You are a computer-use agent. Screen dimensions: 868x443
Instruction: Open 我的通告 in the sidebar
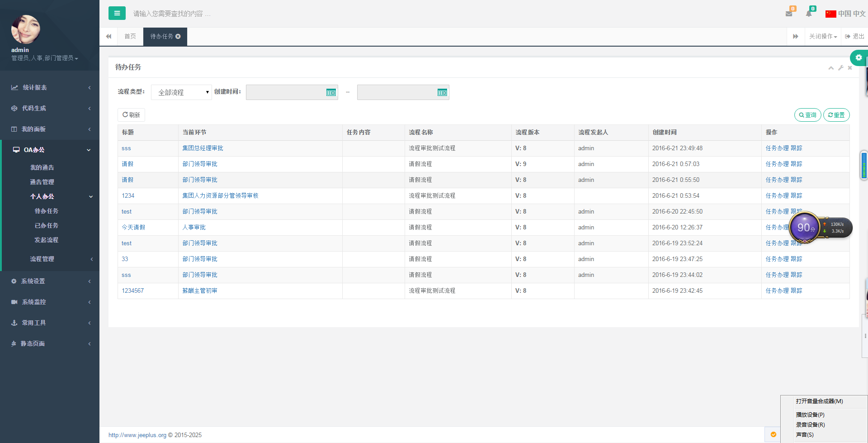[42, 167]
